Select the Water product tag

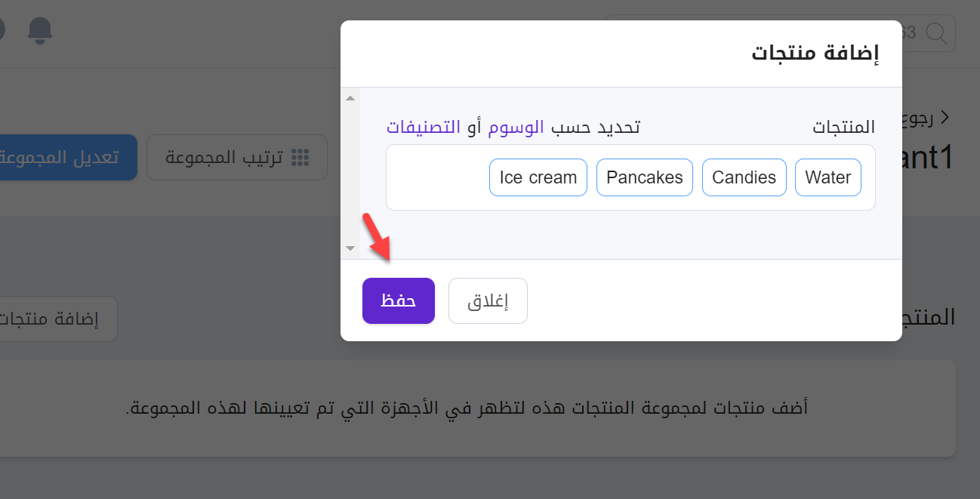tap(828, 177)
